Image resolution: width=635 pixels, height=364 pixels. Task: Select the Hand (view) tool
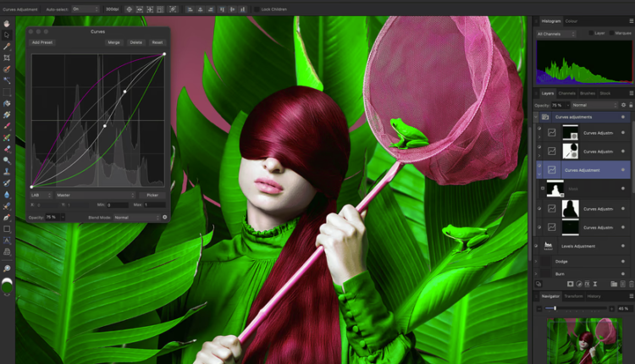pos(7,24)
